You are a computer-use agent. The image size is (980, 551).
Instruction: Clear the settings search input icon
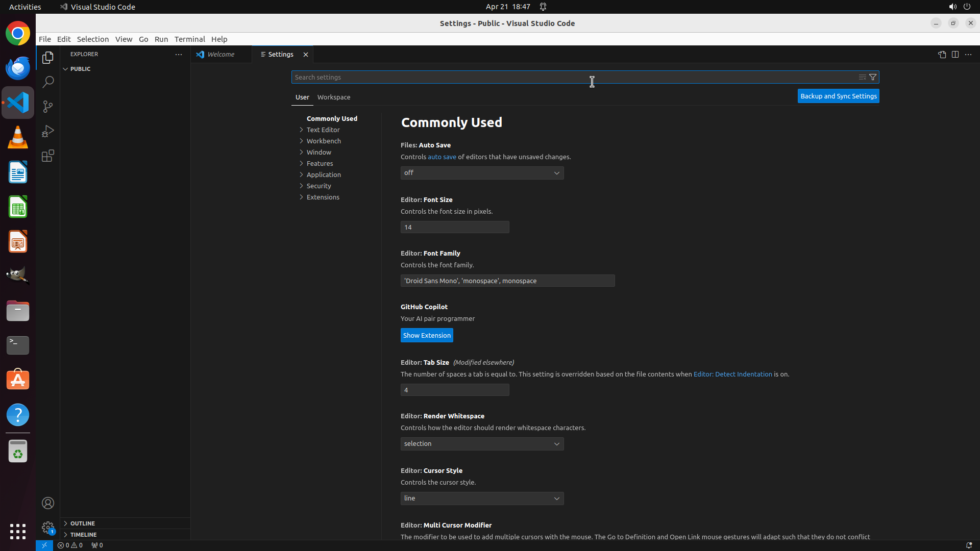click(x=862, y=77)
